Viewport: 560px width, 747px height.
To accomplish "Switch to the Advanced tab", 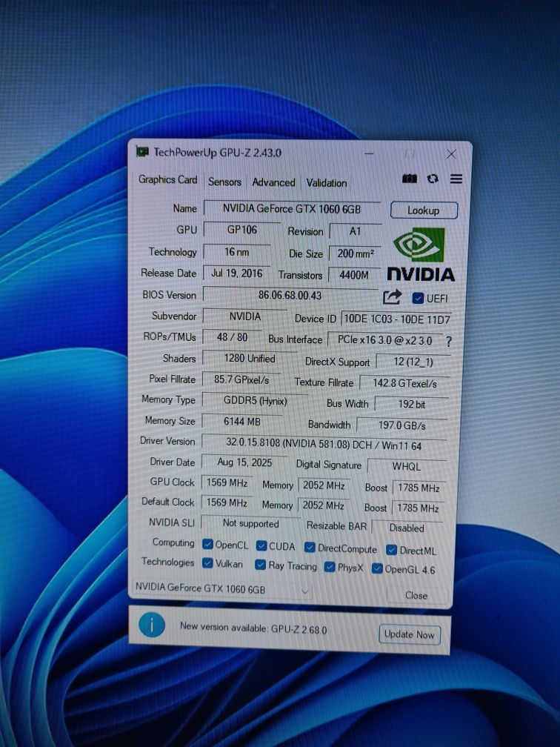I will 273,182.
